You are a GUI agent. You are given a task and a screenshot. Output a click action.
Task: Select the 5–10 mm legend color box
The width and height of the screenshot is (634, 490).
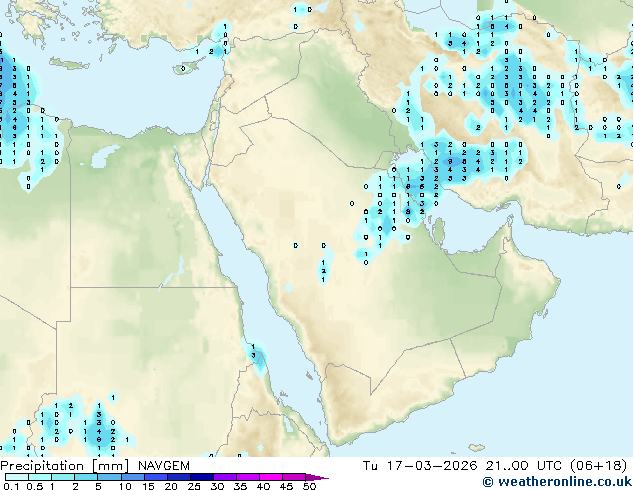pyautogui.click(x=109, y=477)
